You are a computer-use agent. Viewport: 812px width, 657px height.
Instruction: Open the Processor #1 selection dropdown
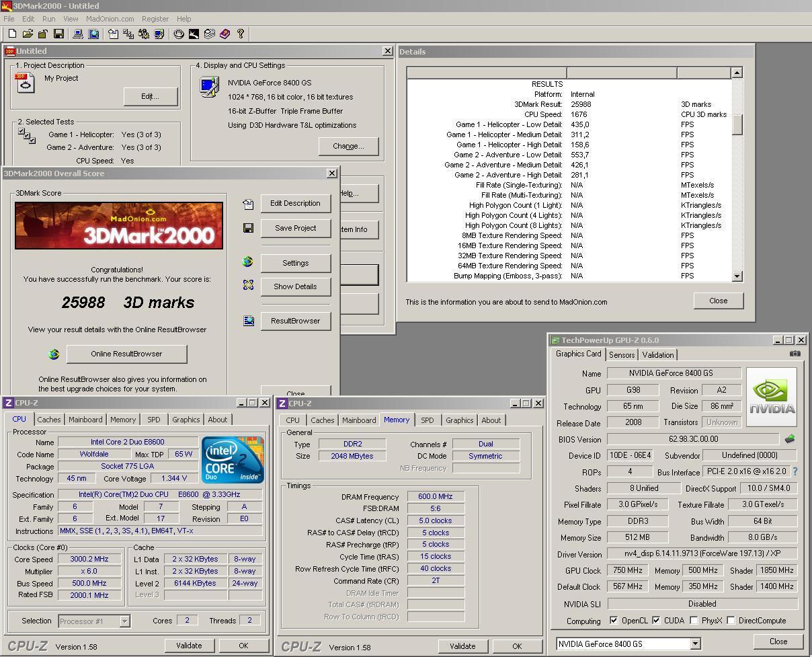(x=124, y=621)
